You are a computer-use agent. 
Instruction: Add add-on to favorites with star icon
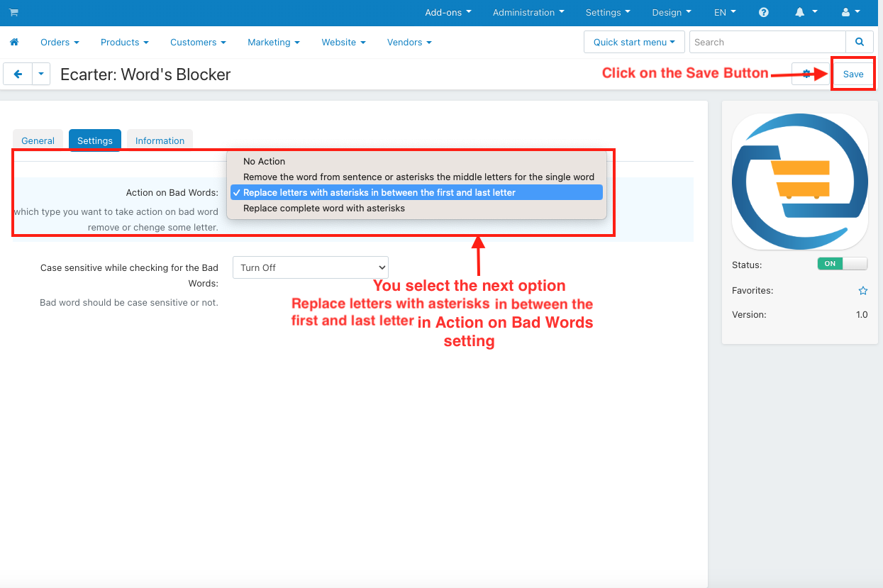click(x=863, y=291)
